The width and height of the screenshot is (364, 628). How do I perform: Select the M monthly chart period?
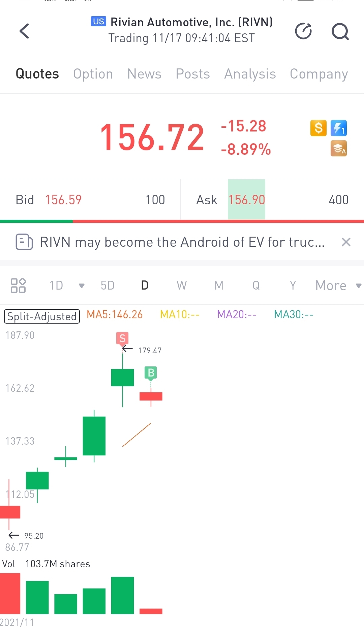[219, 286]
